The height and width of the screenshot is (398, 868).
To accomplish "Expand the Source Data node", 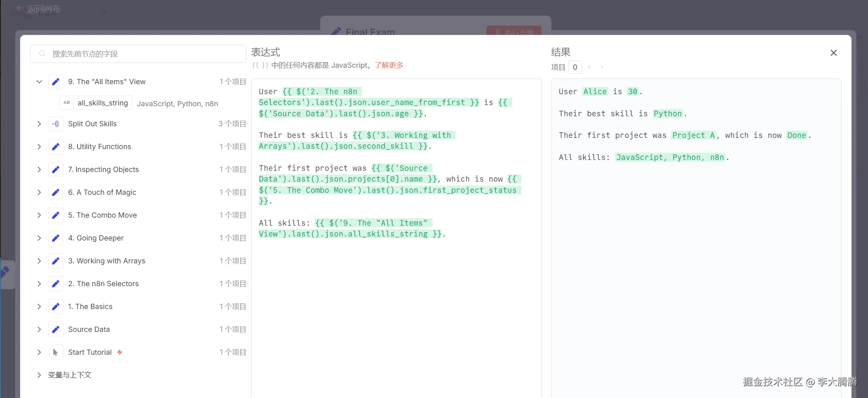I will (39, 329).
